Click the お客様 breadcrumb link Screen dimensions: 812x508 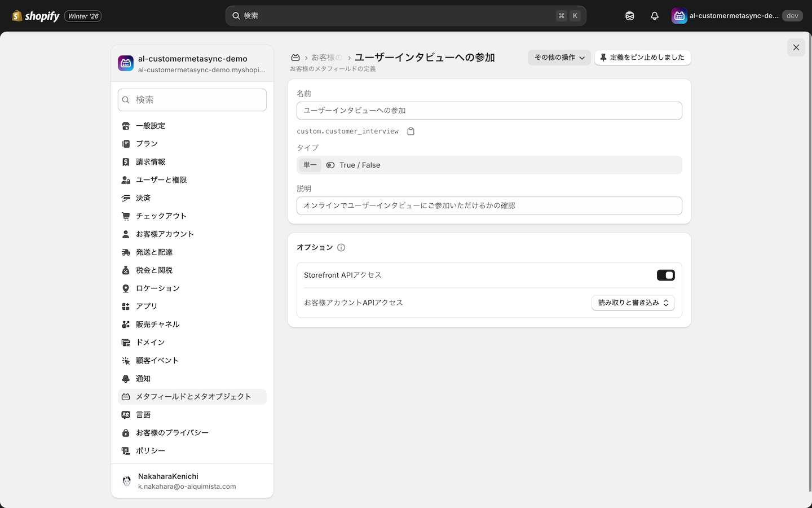click(x=326, y=58)
